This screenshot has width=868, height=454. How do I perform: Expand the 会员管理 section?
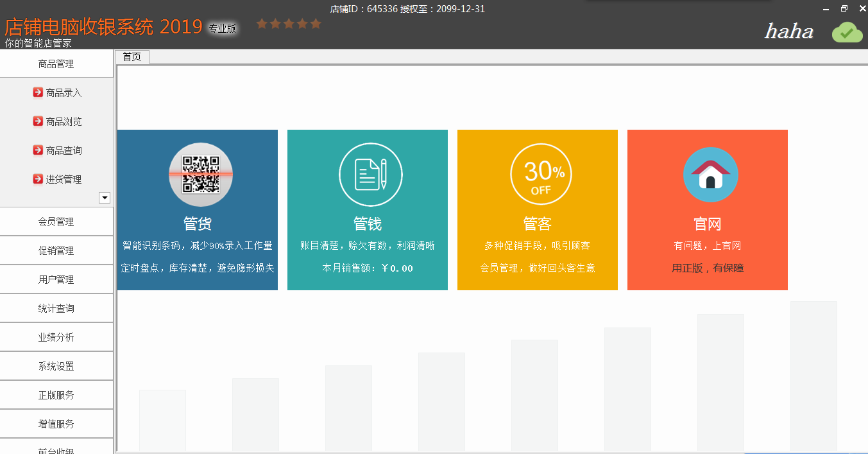tap(56, 221)
